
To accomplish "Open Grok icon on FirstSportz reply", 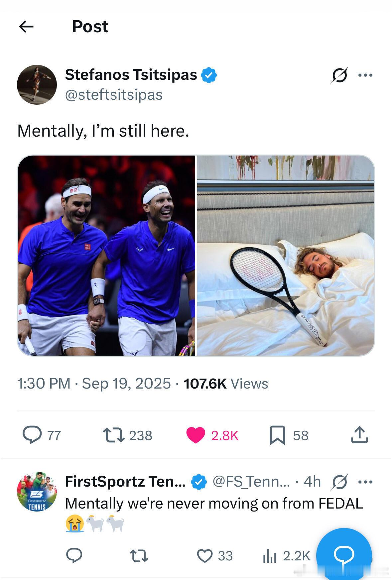I will pyautogui.click(x=339, y=482).
